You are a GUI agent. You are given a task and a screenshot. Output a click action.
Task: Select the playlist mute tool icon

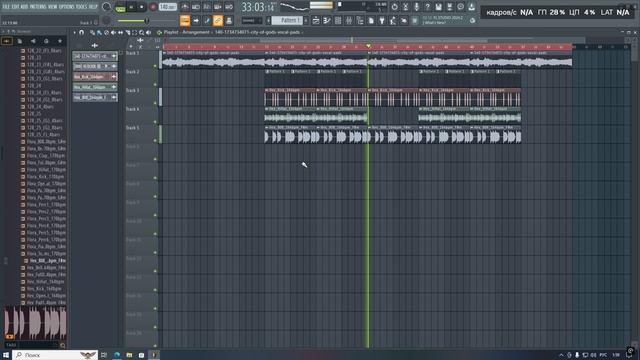113,32
